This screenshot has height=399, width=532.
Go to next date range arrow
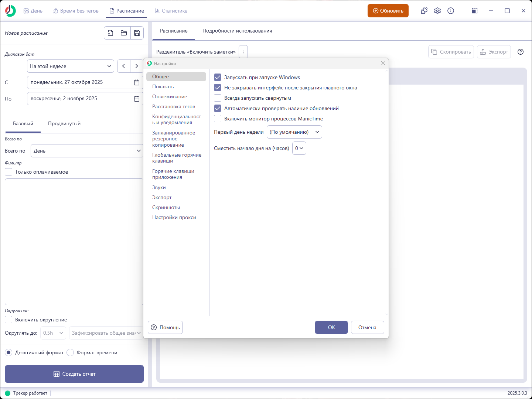[x=137, y=66]
